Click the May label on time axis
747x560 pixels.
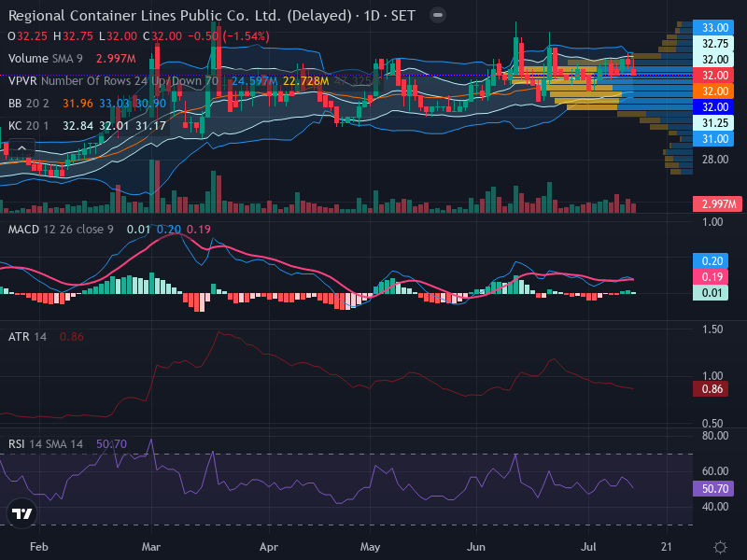point(370,547)
